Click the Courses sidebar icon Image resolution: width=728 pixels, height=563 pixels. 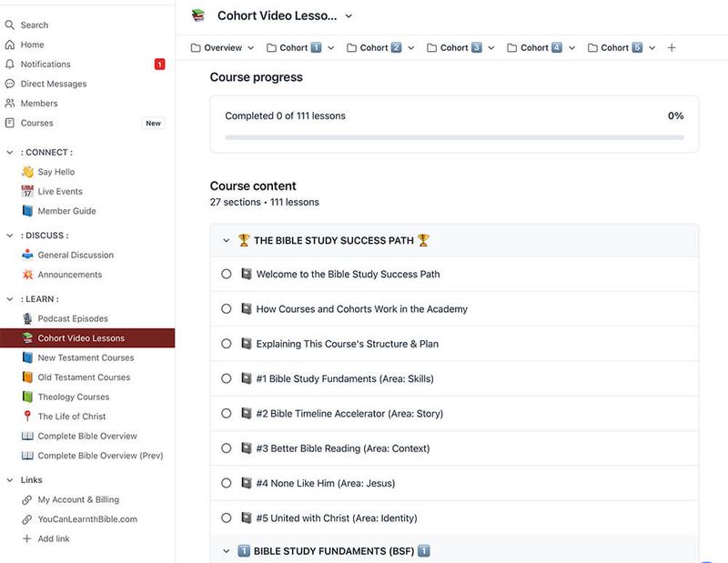[10, 123]
